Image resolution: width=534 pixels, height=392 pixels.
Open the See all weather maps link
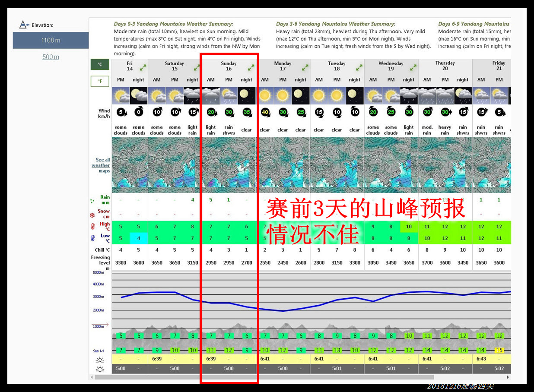(x=101, y=165)
